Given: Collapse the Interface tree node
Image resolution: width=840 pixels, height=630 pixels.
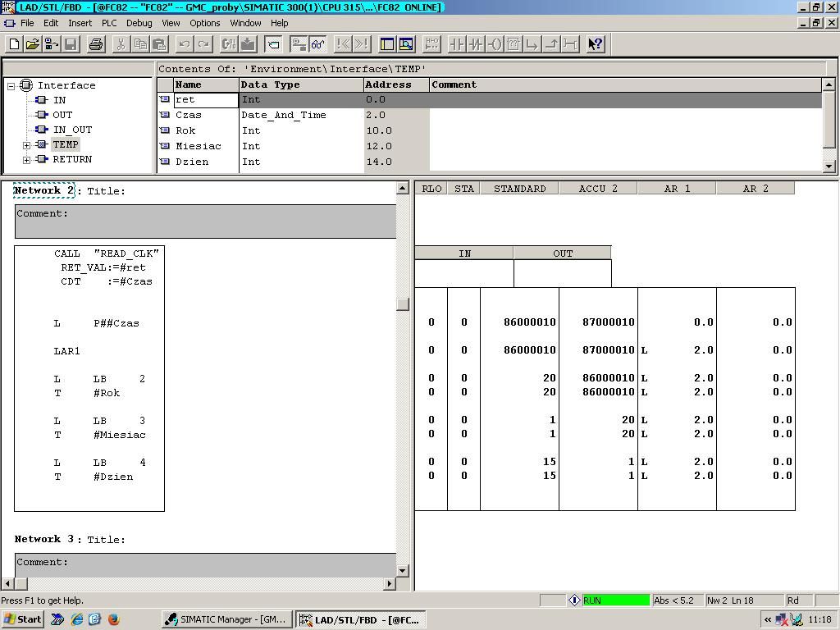Looking at the screenshot, I should coord(11,85).
